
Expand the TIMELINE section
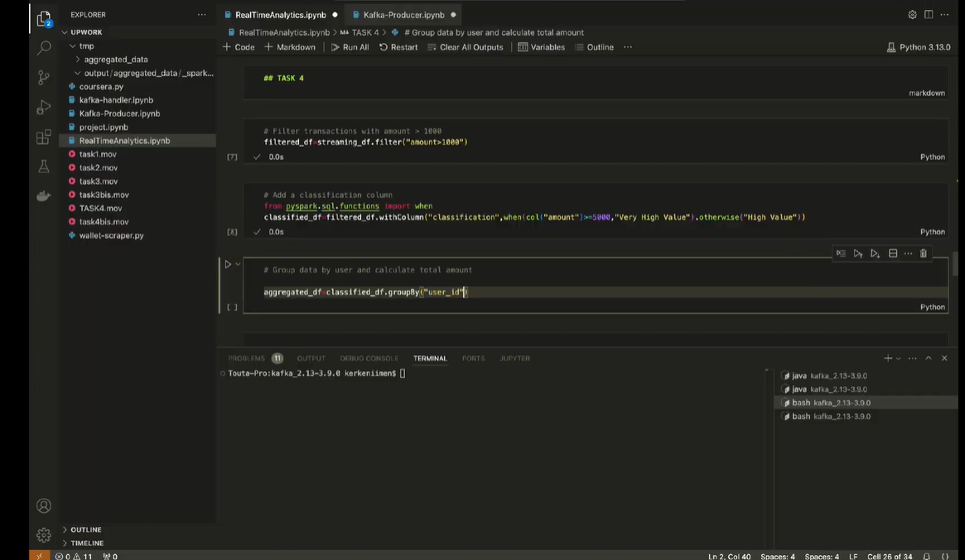coord(87,543)
